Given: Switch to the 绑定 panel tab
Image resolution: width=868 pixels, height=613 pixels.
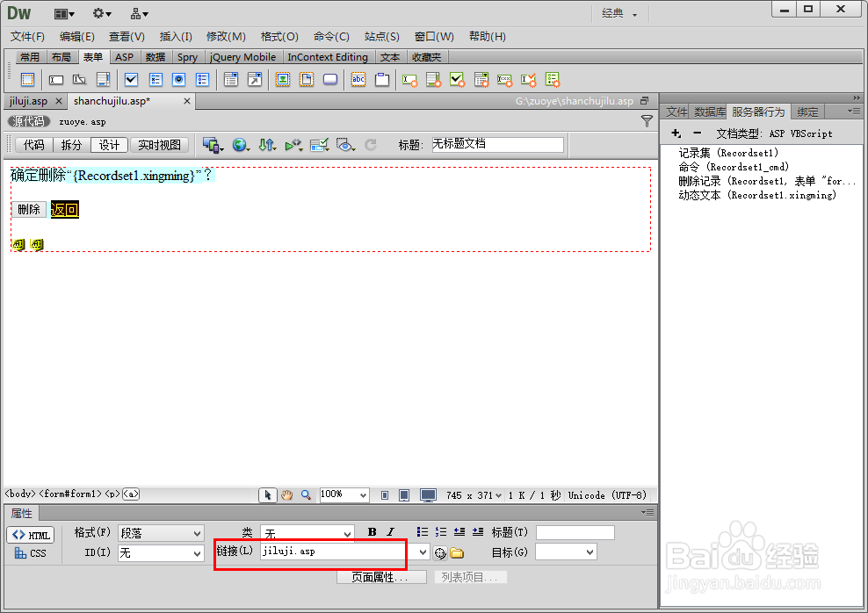Looking at the screenshot, I should tap(807, 112).
